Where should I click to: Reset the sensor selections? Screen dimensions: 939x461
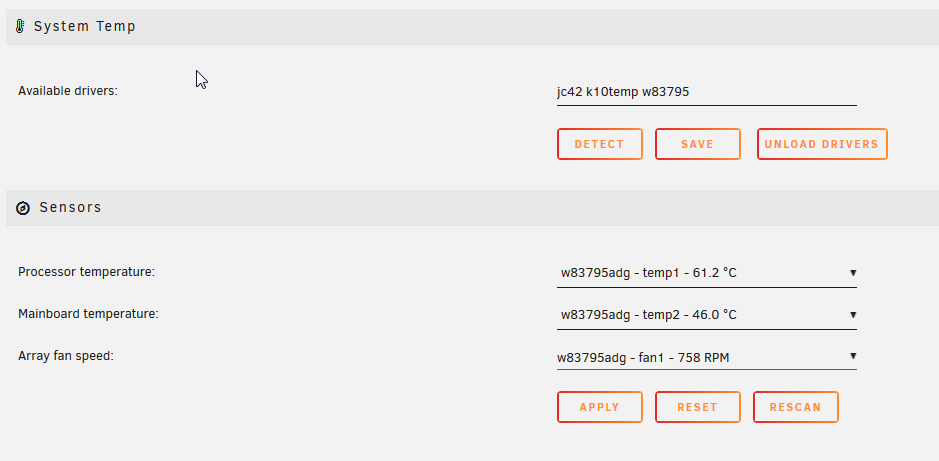[698, 407]
